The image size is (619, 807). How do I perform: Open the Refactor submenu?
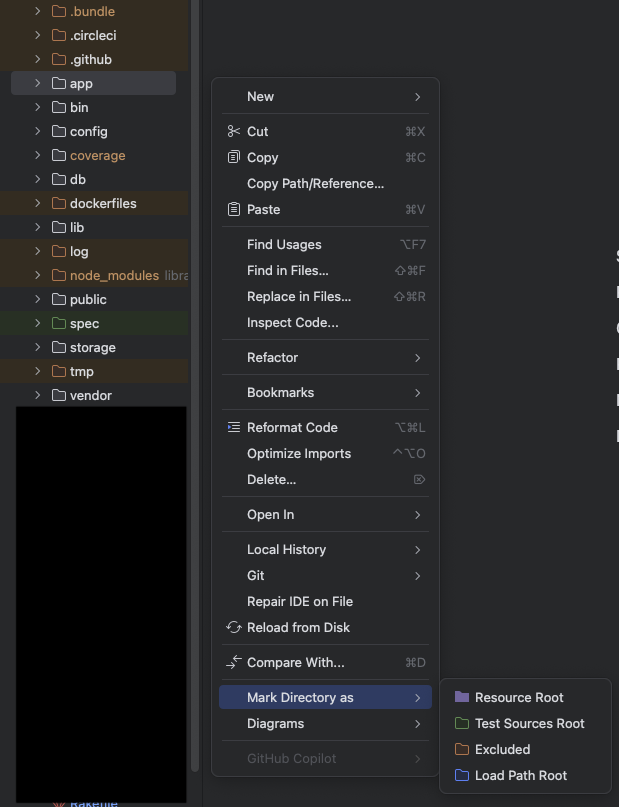click(x=325, y=357)
